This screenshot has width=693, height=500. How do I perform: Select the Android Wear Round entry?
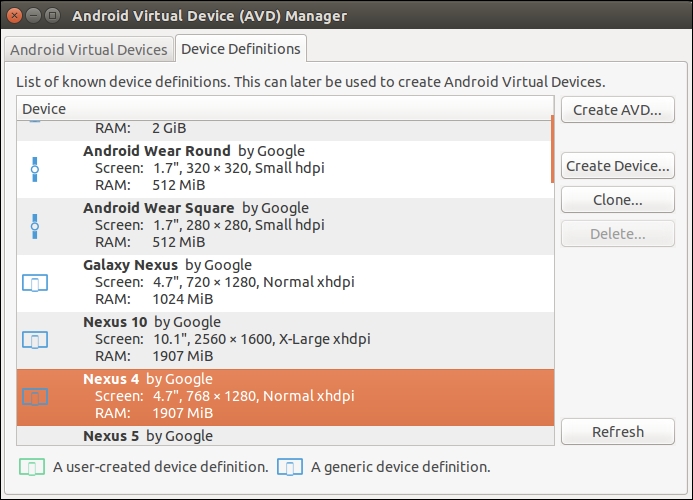250,169
